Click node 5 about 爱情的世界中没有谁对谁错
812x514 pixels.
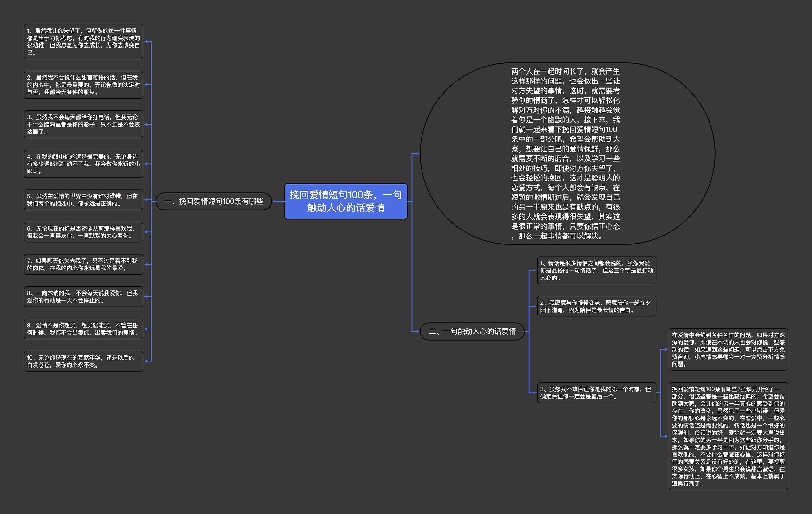point(83,199)
